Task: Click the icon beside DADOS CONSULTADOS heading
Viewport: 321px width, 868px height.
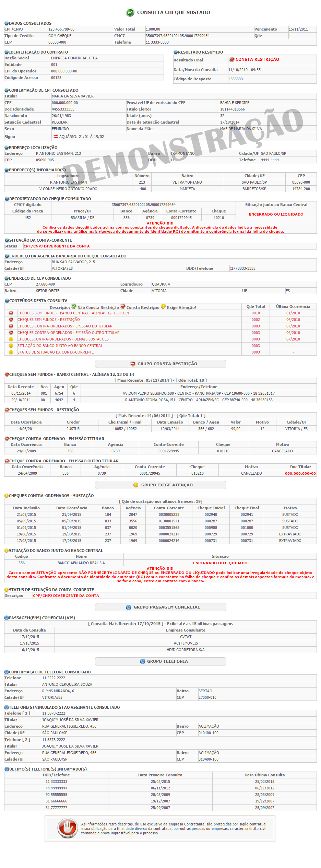Action: (7, 23)
